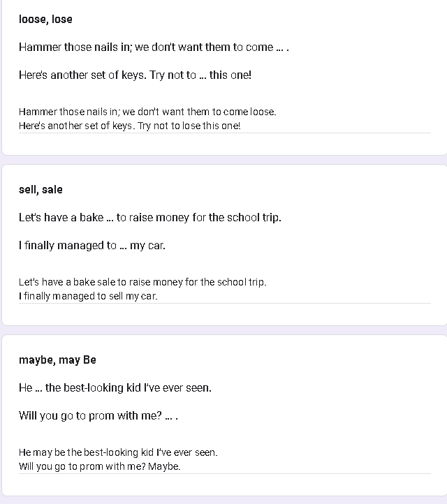Place cursor in the "He may be the best-looking kid" answer line
The image size is (447, 504).
[118, 452]
